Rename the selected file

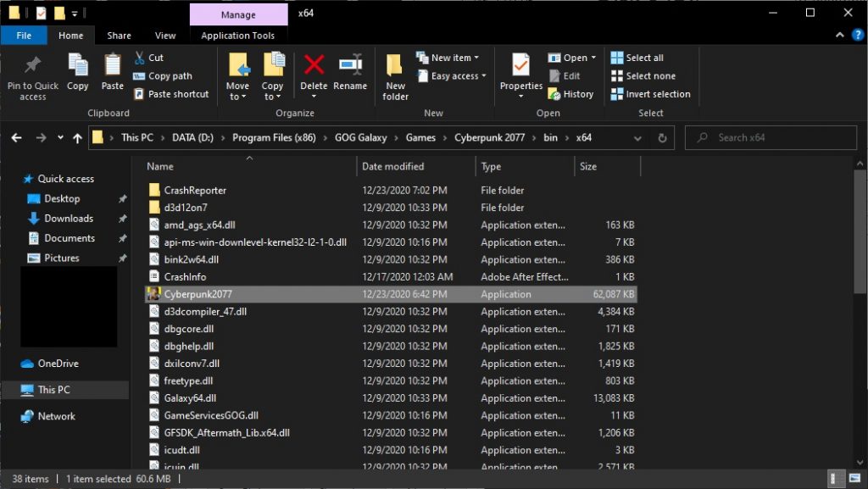(x=350, y=72)
